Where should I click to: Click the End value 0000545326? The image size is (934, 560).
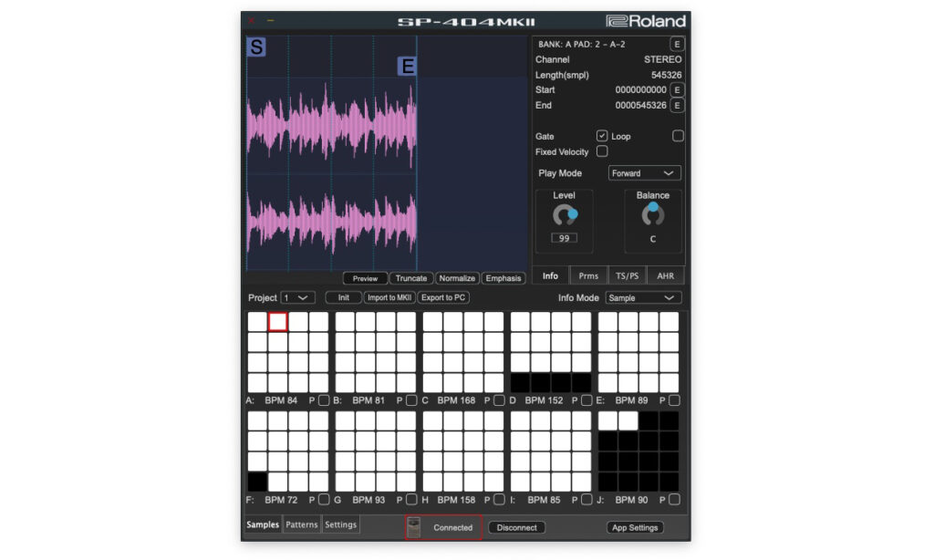641,106
